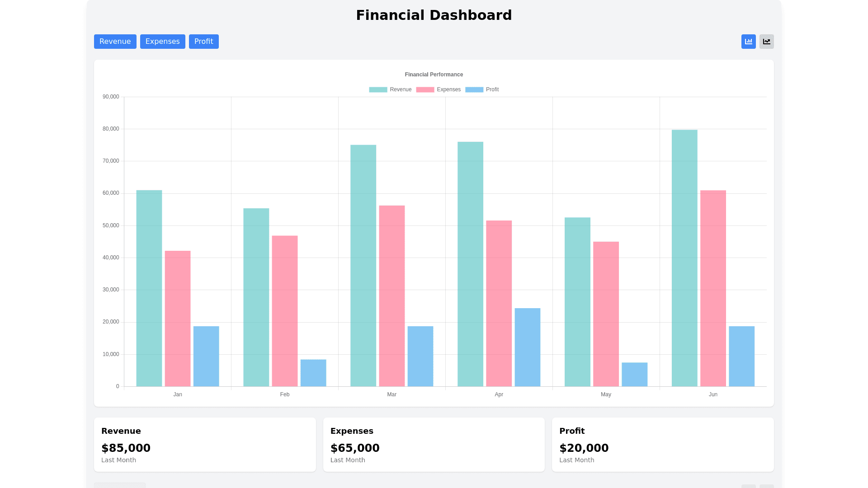868x488 pixels.
Task: Open the Revenue $85,000 summary card
Action: tap(204, 445)
